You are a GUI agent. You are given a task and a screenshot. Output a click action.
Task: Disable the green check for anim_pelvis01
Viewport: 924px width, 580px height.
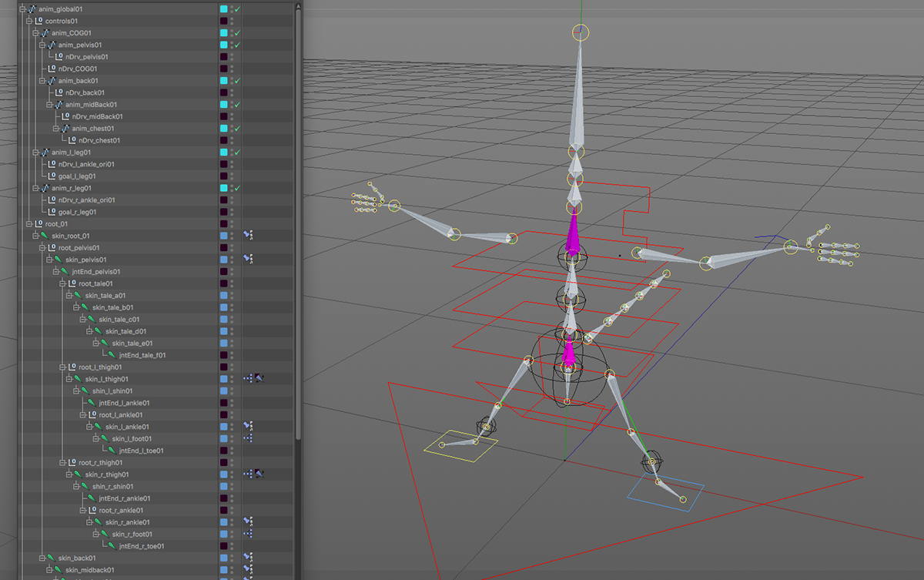pos(238,45)
